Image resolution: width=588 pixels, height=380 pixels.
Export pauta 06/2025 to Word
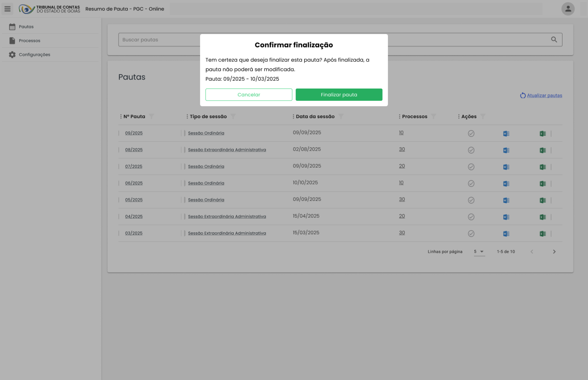pos(506,184)
